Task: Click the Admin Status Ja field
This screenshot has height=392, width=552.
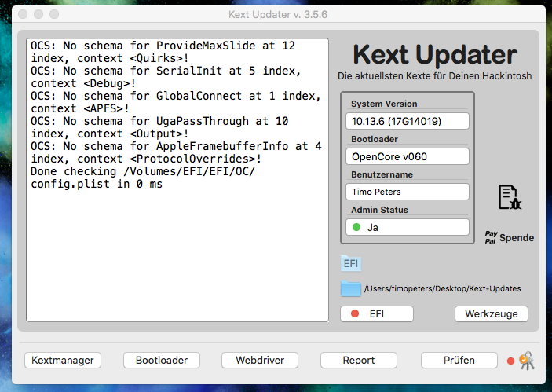Action: point(408,227)
